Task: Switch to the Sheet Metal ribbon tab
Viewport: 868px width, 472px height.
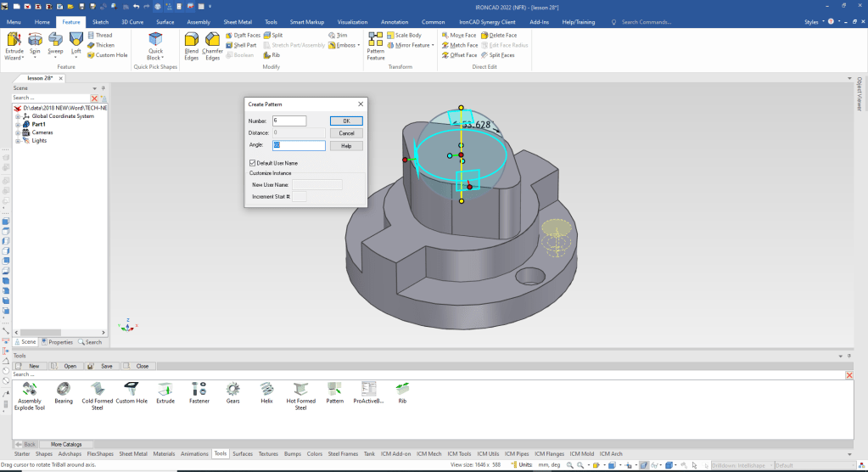Action: pos(237,21)
